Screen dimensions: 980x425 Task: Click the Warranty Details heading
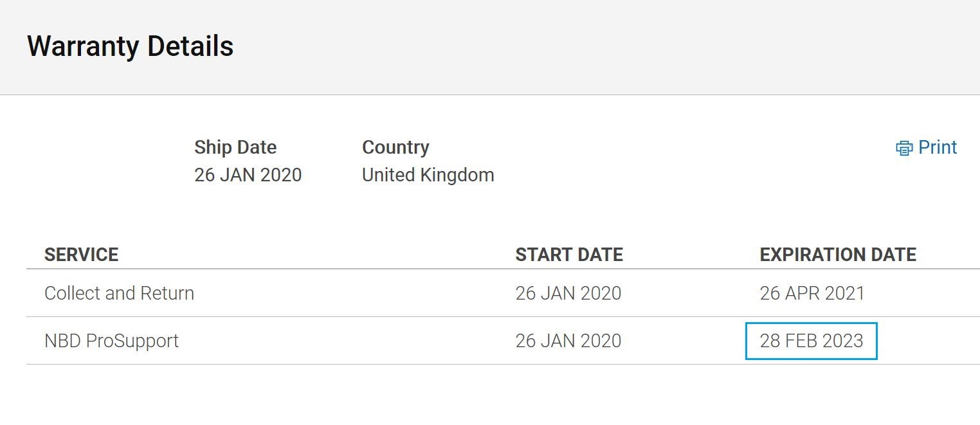[x=130, y=46]
